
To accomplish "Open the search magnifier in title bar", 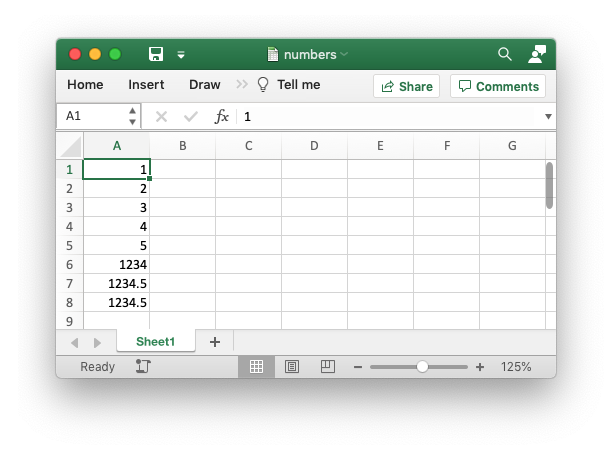I will (x=505, y=54).
